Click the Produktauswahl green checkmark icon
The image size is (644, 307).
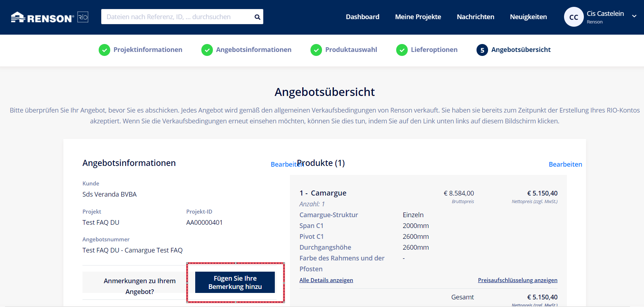coord(316,50)
